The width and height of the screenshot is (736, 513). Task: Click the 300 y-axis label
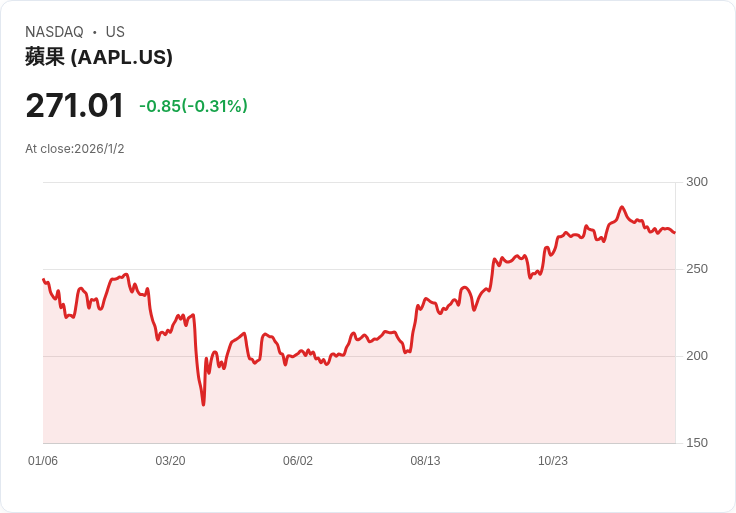tap(696, 182)
